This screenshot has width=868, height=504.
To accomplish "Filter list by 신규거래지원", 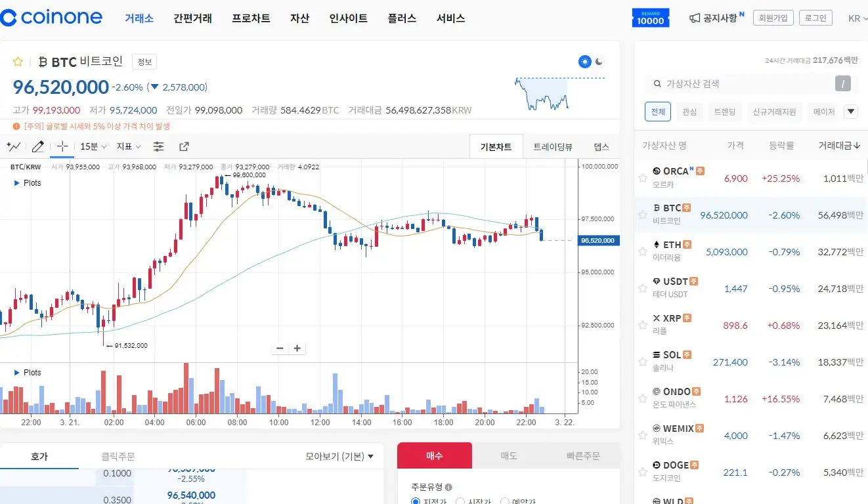I will 774,112.
